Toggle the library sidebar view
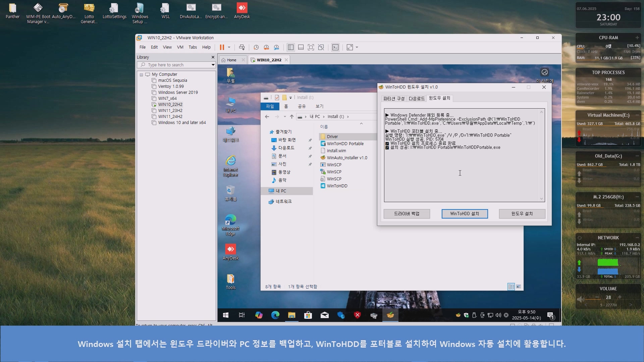Screen dimensions: 644x362 pyautogui.click(x=291, y=47)
